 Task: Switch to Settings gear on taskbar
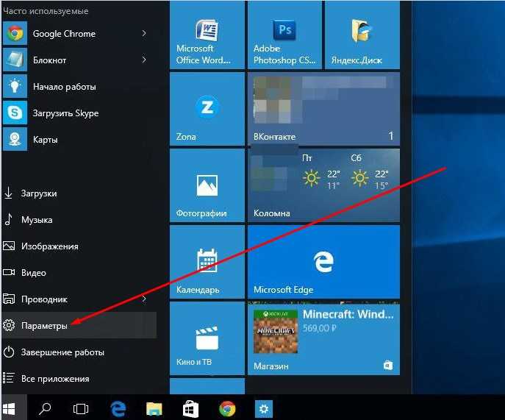[264, 409]
